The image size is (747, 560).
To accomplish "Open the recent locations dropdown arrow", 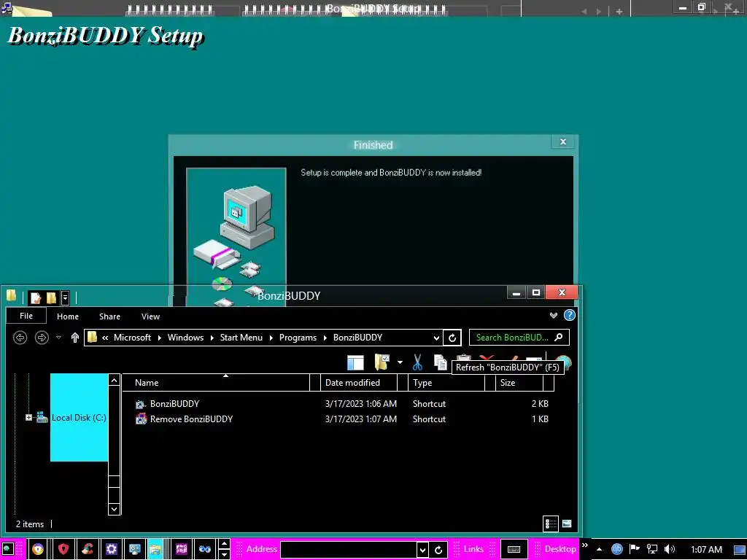I will [58, 338].
